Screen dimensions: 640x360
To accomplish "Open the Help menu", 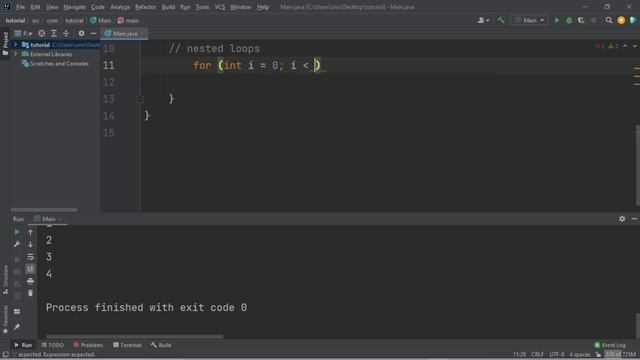I will pyautogui.click(x=262, y=7).
